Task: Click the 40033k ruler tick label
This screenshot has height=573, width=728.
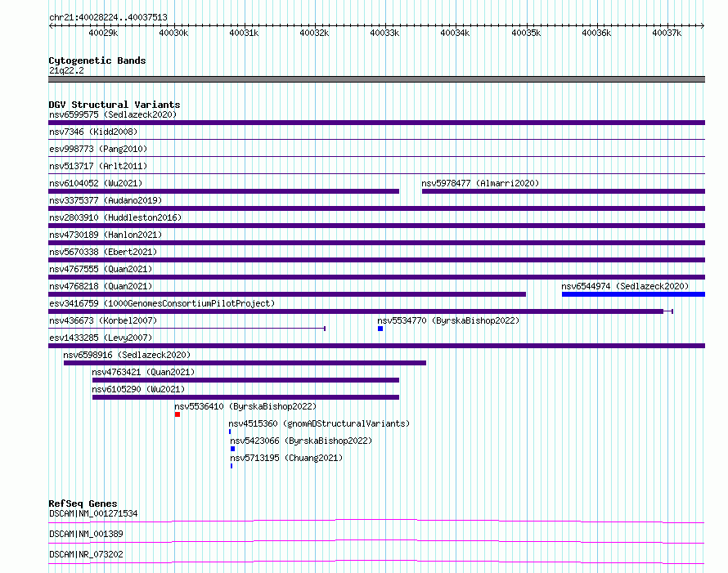Action: pyautogui.click(x=385, y=33)
